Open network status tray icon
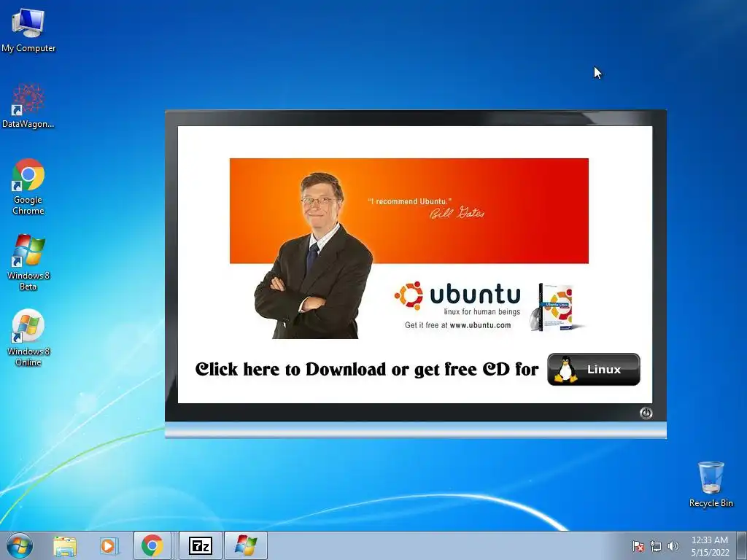 pos(656,546)
